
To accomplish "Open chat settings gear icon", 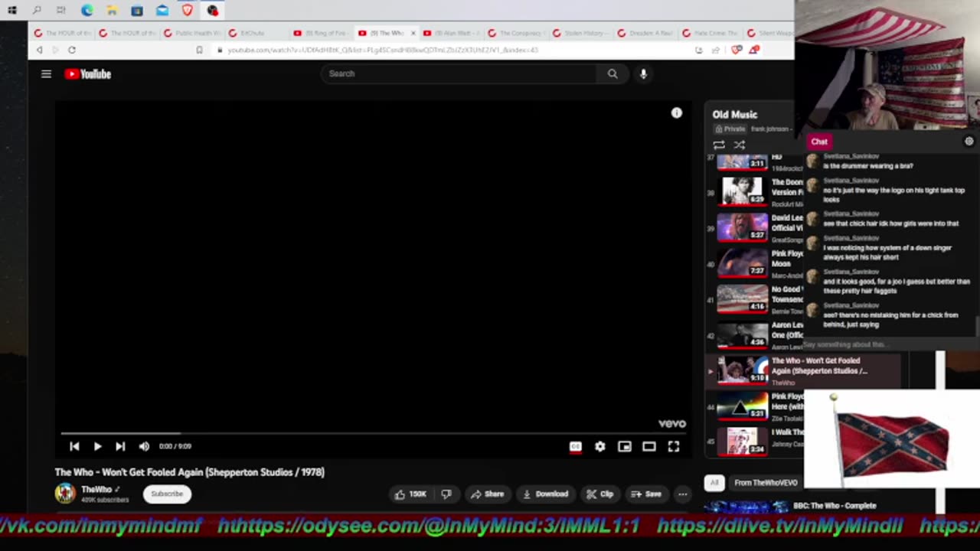I will [969, 142].
